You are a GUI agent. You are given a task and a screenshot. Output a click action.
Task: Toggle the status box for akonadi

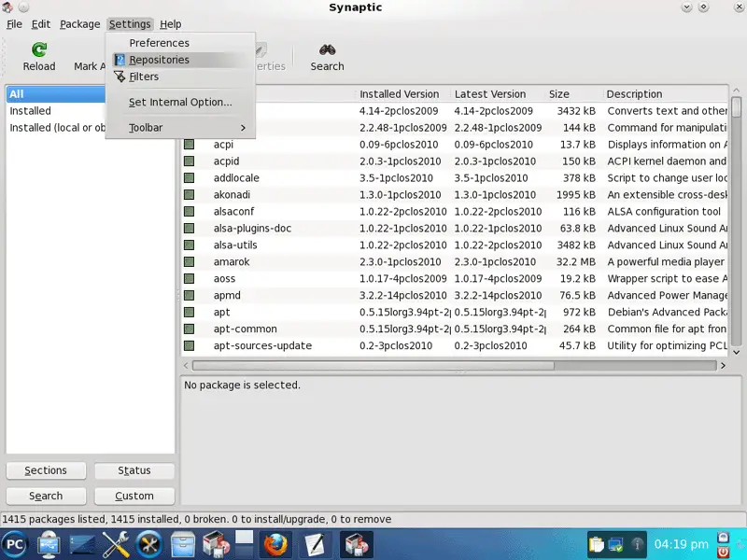click(190, 195)
